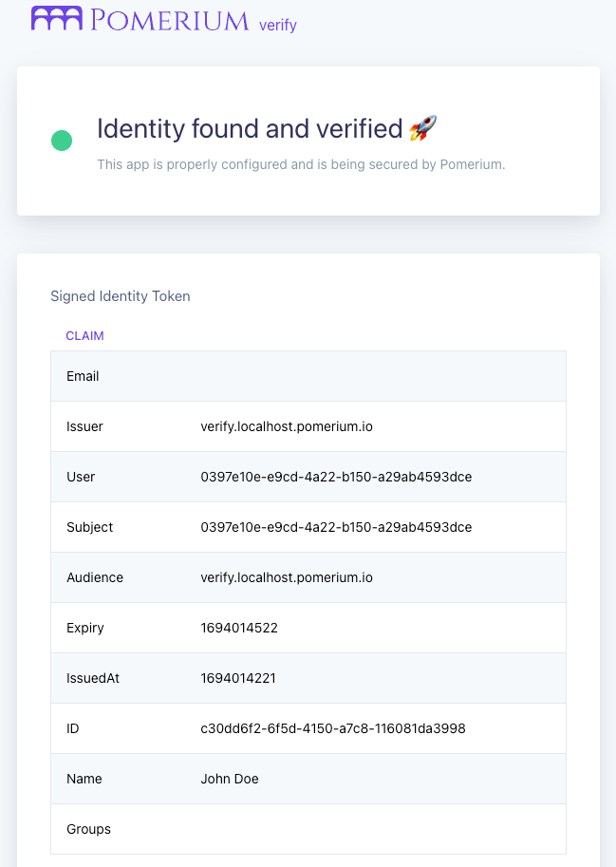
Task: Click the verify label beside the logo
Action: 278,25
